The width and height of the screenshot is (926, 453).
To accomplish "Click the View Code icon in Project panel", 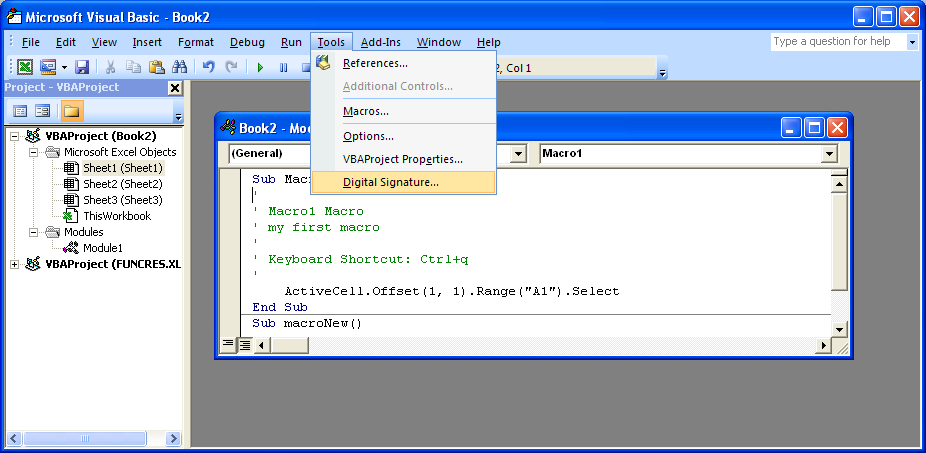I will (x=20, y=111).
